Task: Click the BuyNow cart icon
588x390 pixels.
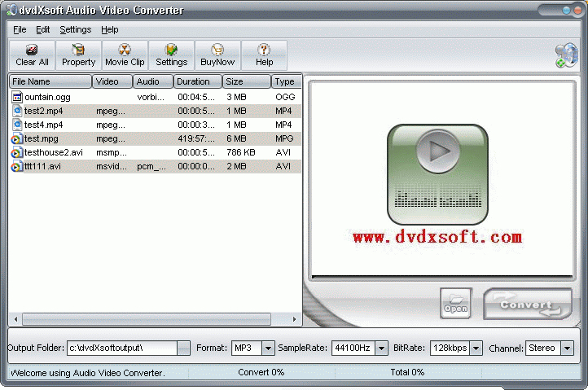Action: (x=217, y=50)
